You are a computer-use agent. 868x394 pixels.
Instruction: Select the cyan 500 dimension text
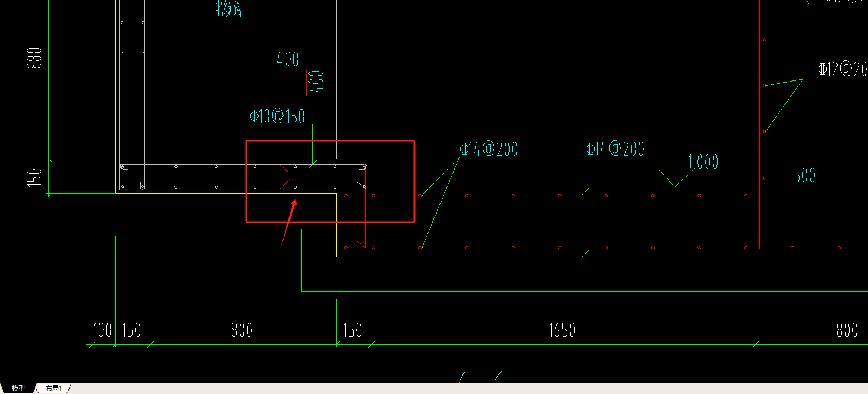(x=804, y=175)
